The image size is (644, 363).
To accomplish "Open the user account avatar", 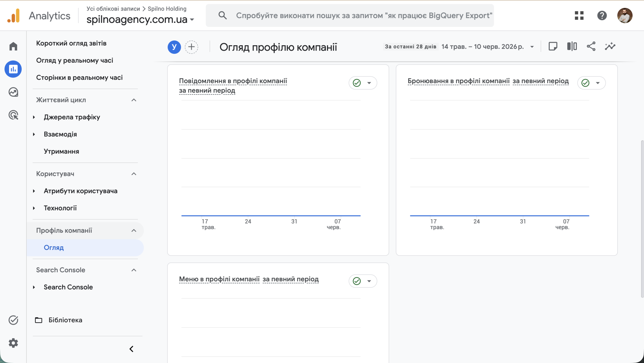I will pos(625,16).
